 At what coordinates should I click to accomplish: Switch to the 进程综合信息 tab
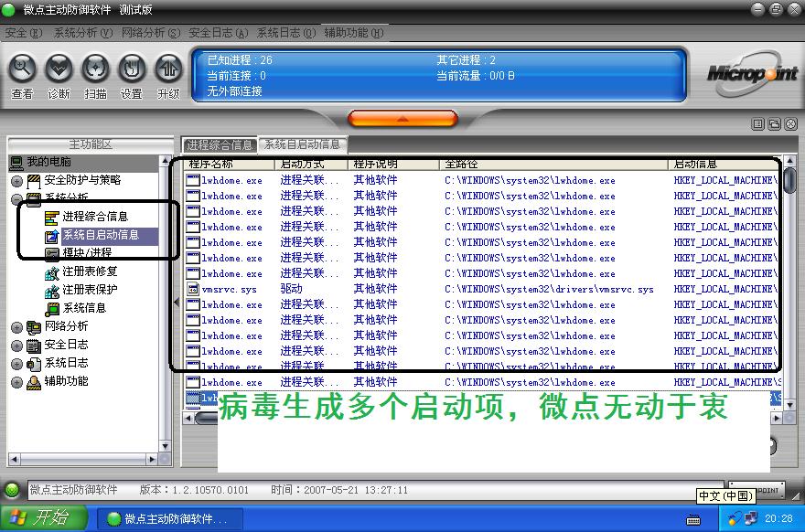tap(220, 144)
